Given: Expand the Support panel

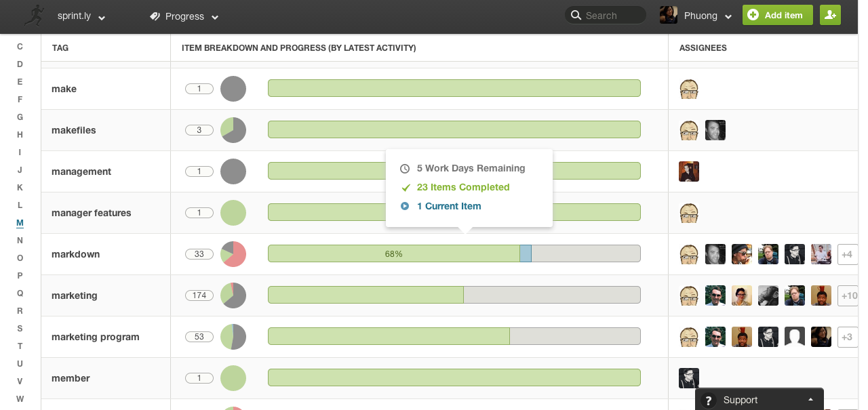Looking at the screenshot, I should (810, 401).
